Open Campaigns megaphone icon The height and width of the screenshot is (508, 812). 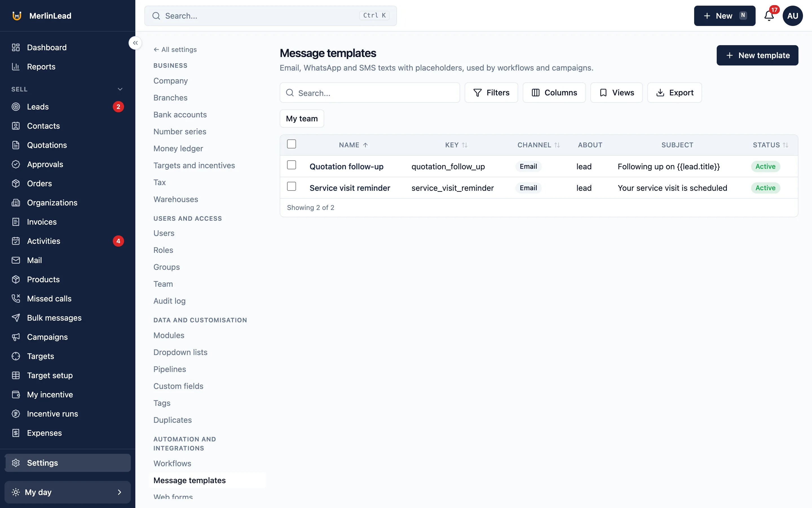tap(16, 337)
